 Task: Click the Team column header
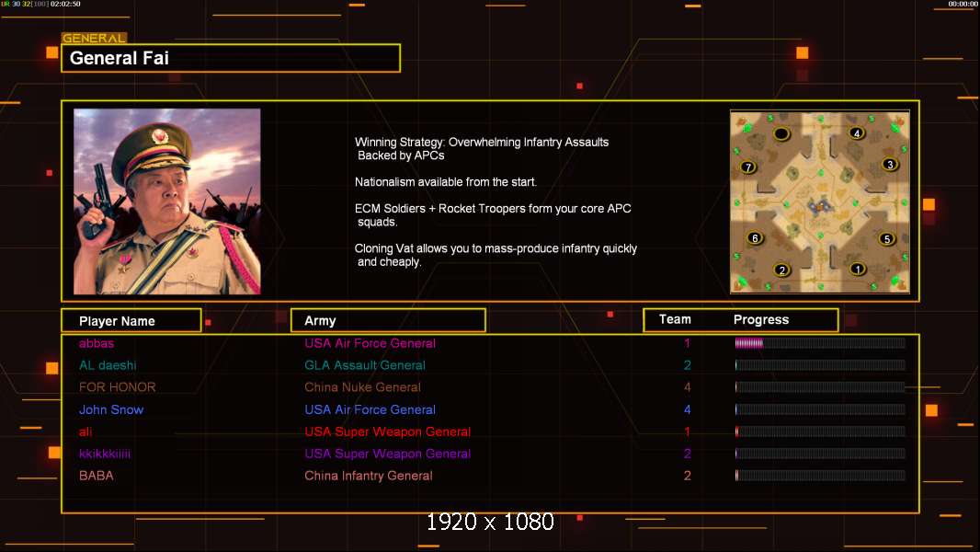(x=675, y=319)
